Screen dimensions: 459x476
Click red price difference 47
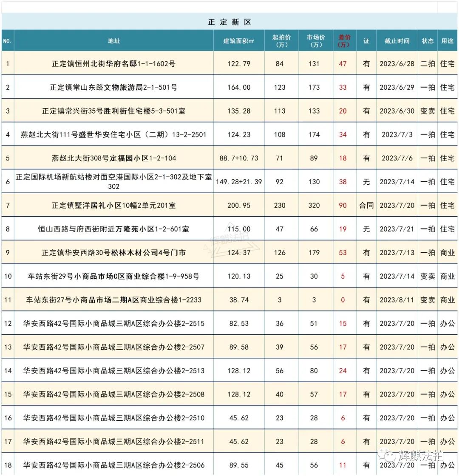coord(343,64)
